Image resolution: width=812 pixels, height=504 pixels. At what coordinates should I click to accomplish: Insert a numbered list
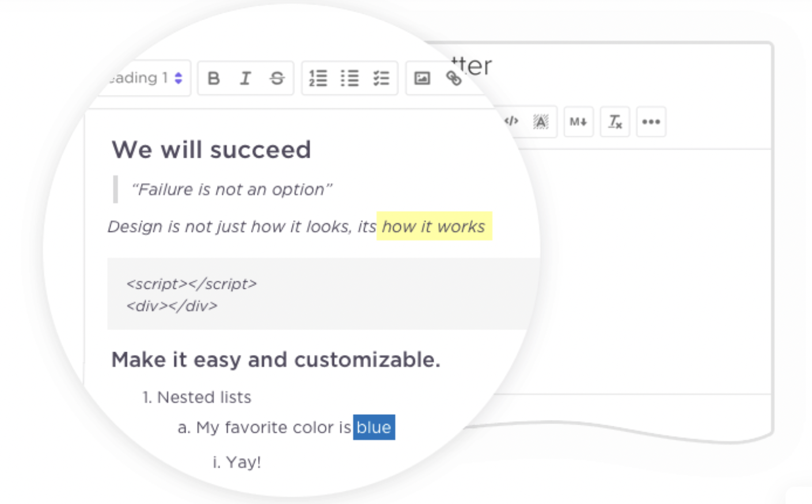318,78
